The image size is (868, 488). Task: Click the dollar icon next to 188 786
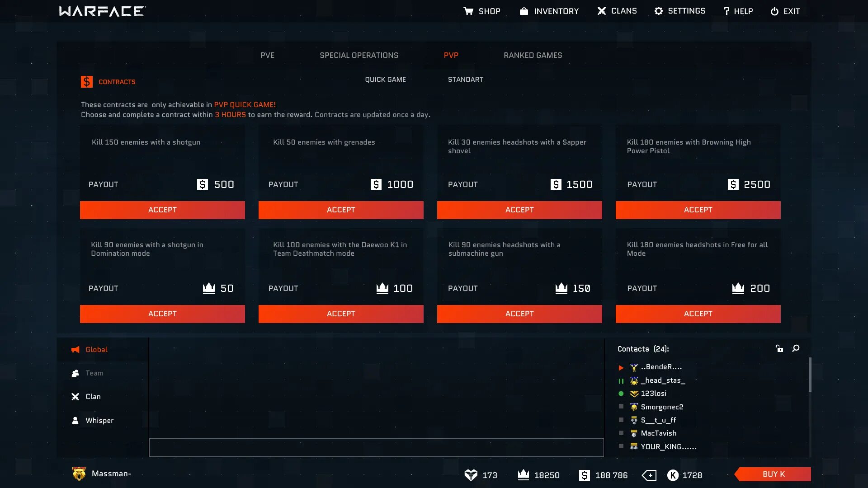[x=585, y=475]
